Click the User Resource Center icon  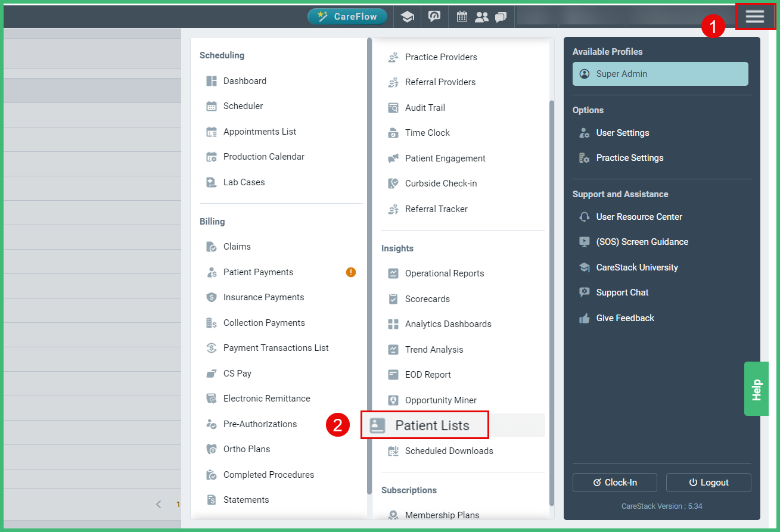pyautogui.click(x=585, y=217)
